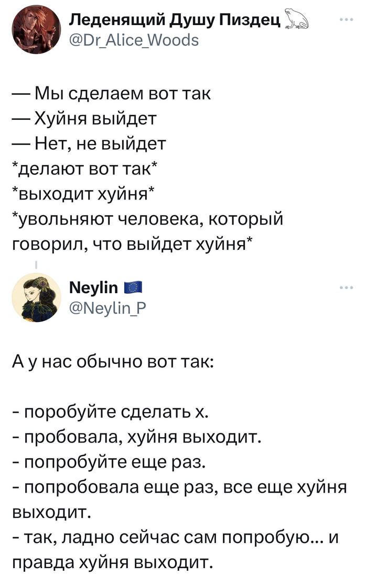
Task: Open more options on Neylin's reply
Action: click(x=345, y=287)
